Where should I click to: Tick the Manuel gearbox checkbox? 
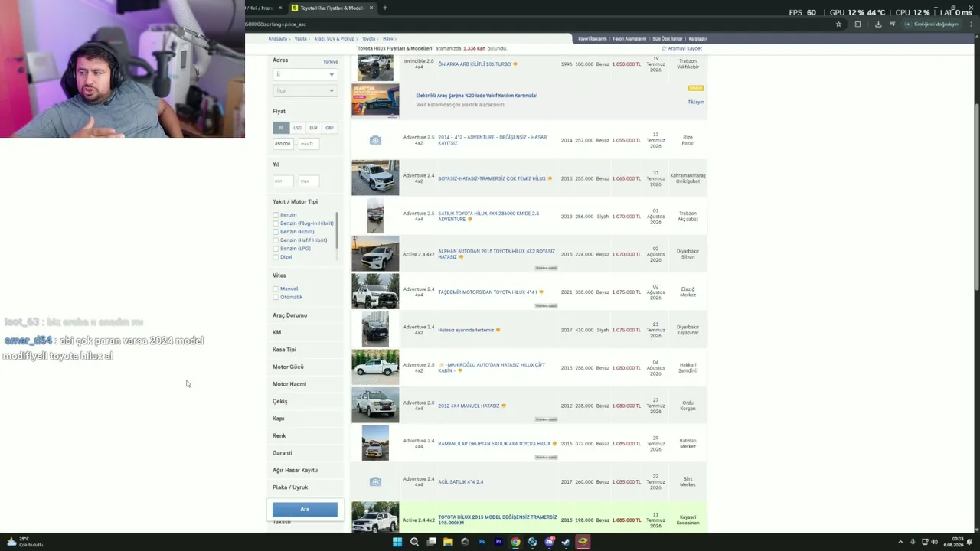click(276, 289)
